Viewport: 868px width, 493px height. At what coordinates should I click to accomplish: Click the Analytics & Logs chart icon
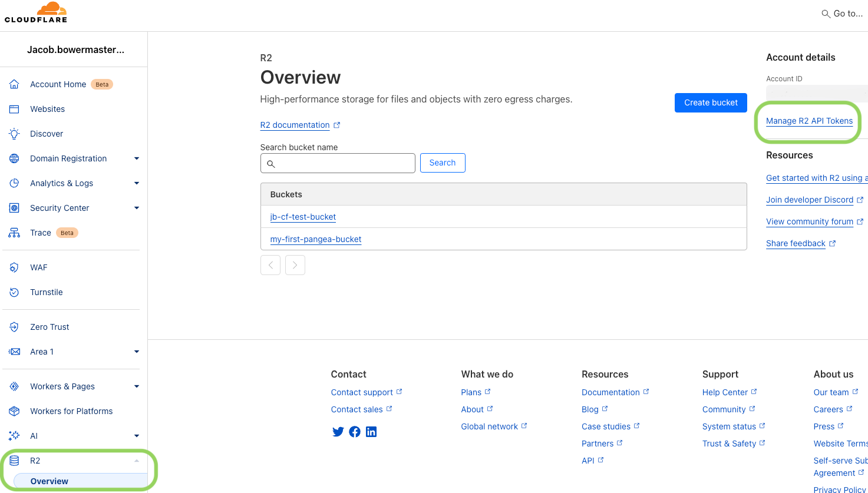(x=14, y=183)
